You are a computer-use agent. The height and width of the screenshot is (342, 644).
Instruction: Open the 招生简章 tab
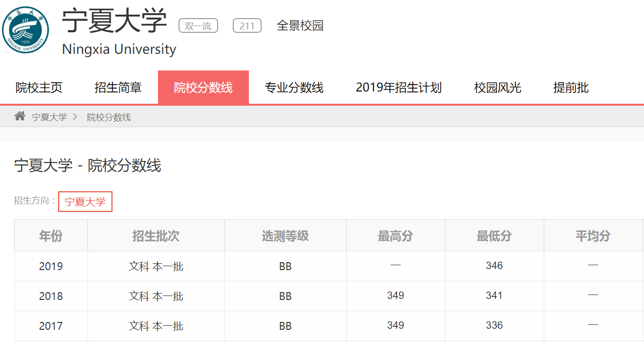pyautogui.click(x=118, y=88)
